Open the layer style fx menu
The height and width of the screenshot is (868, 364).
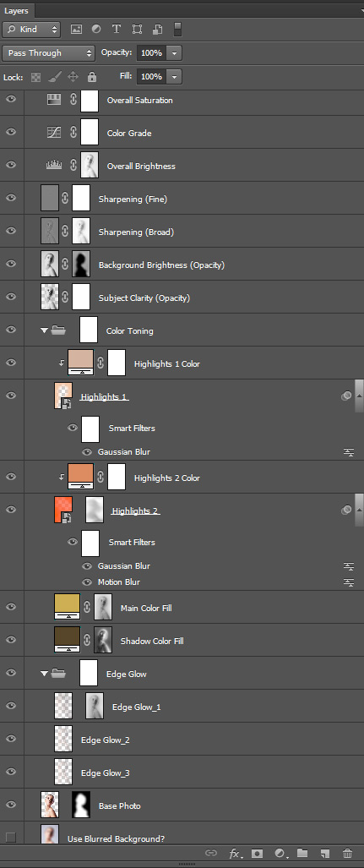point(235,853)
